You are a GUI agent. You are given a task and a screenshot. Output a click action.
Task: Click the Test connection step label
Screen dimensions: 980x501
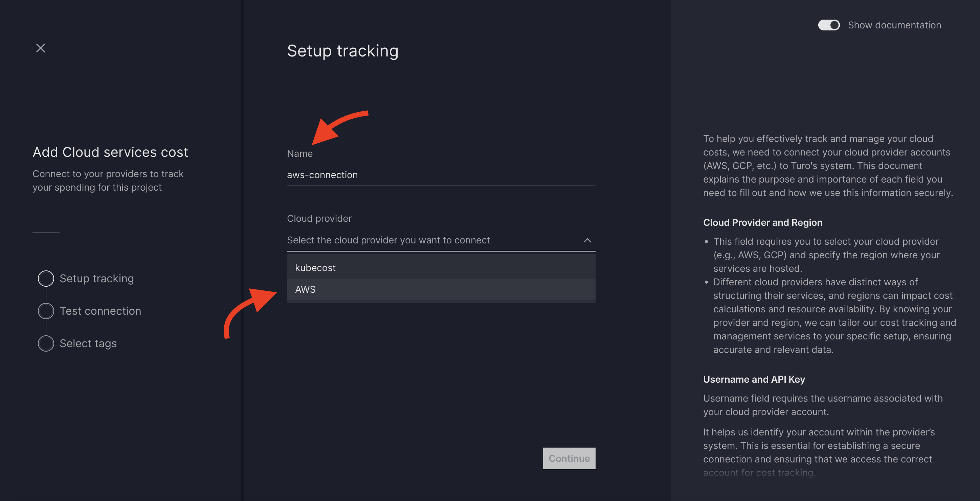coord(101,311)
